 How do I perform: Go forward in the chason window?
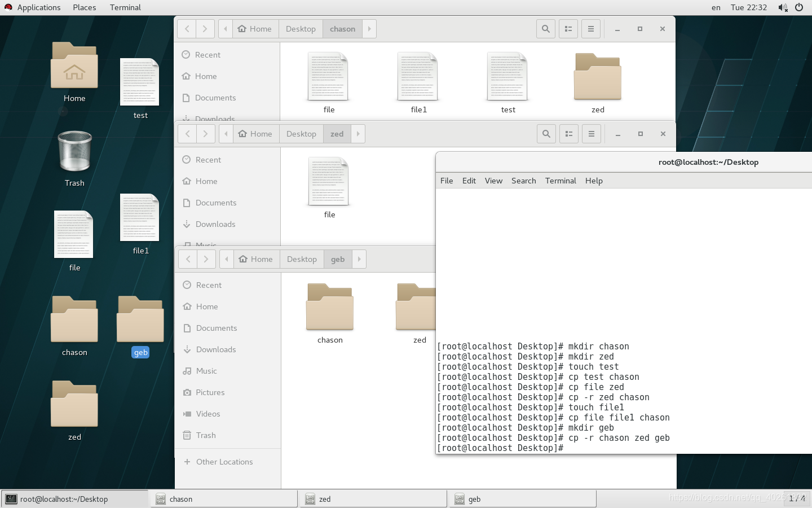click(x=205, y=29)
